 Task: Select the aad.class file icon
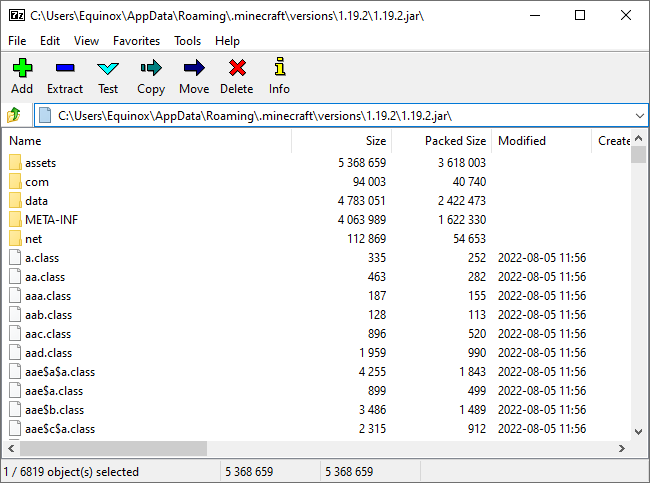pos(15,353)
